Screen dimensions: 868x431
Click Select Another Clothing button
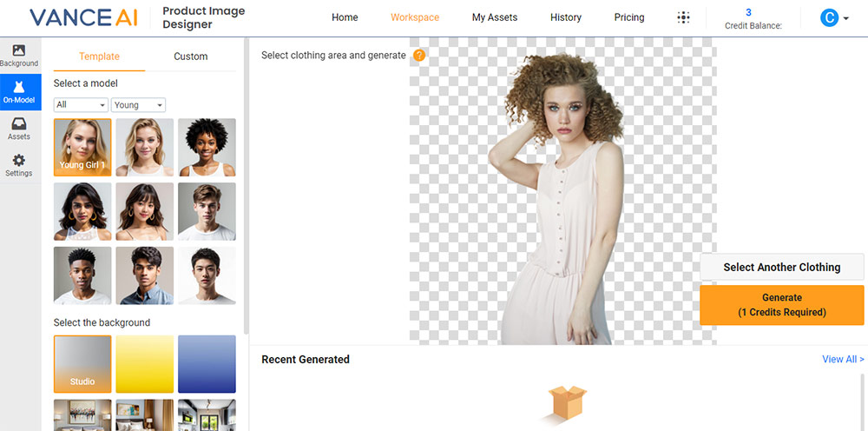(x=782, y=267)
